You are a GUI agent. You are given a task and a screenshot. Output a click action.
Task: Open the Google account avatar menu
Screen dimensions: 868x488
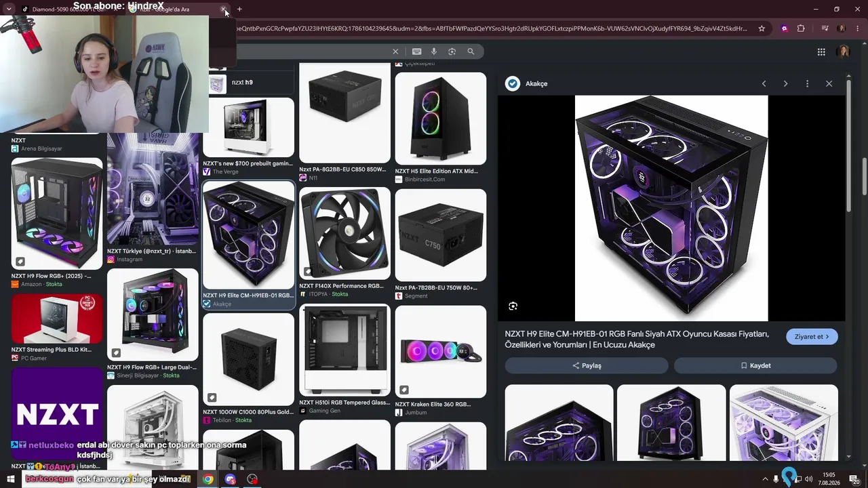pos(844,52)
